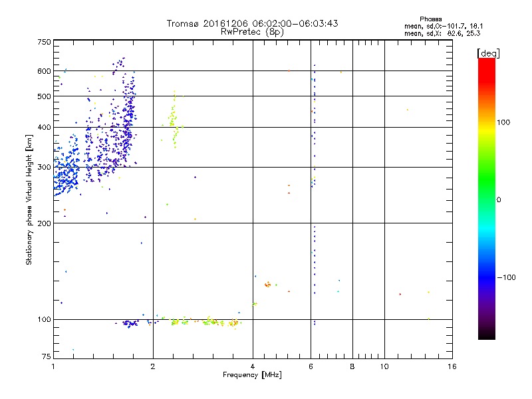Click the subtitle "RwPretec (8p)"
532x399 pixels.
pos(252,32)
